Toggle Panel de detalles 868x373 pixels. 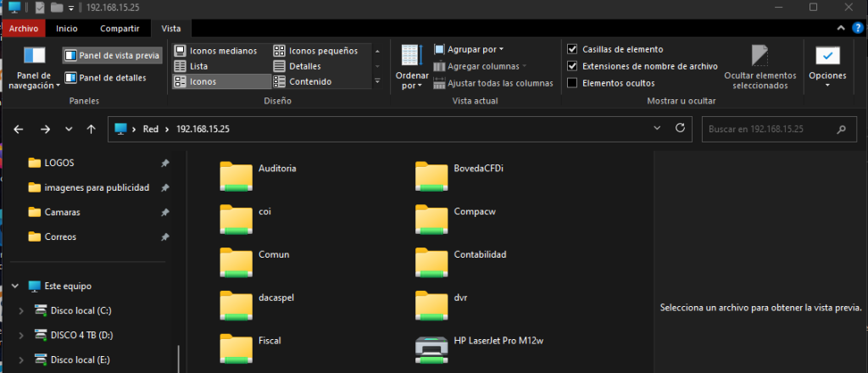click(x=106, y=78)
